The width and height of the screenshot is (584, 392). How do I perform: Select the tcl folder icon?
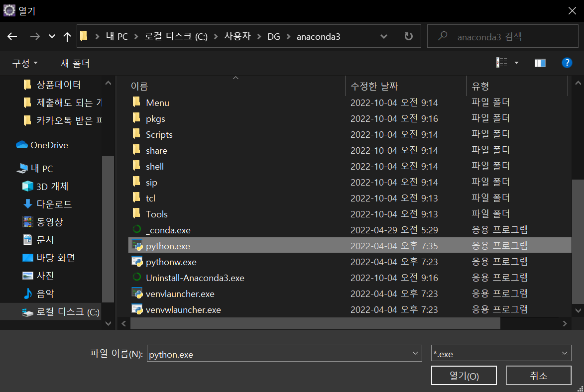pyautogui.click(x=136, y=197)
